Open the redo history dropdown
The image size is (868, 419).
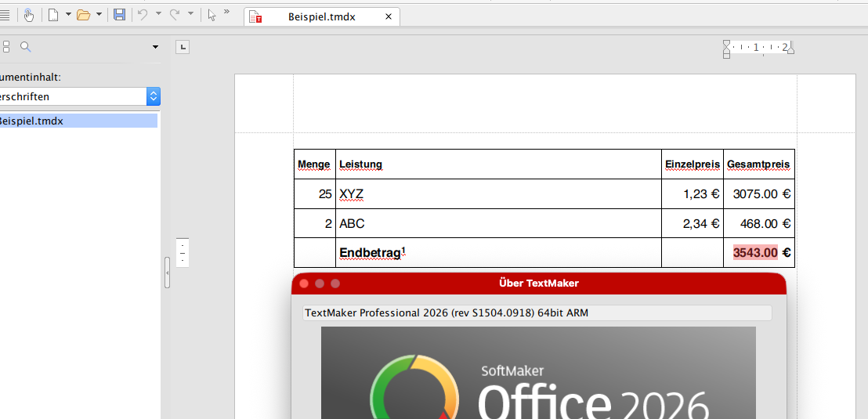pos(190,14)
